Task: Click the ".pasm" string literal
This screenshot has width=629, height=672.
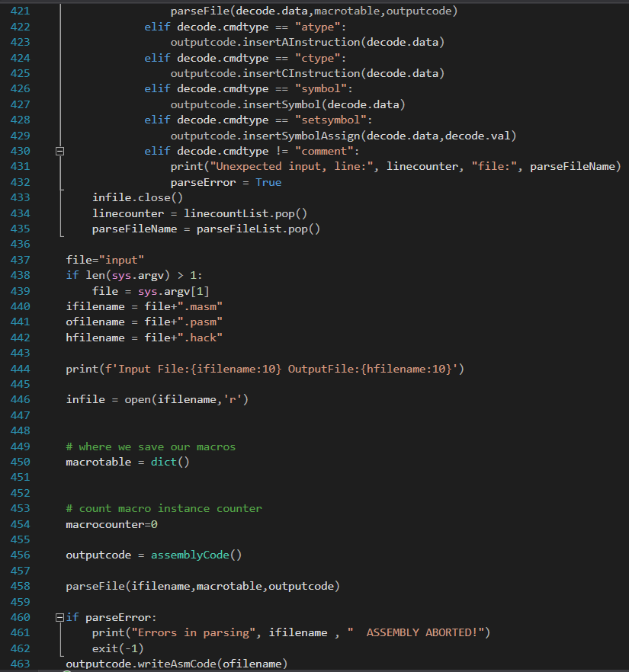Action: pyautogui.click(x=200, y=322)
